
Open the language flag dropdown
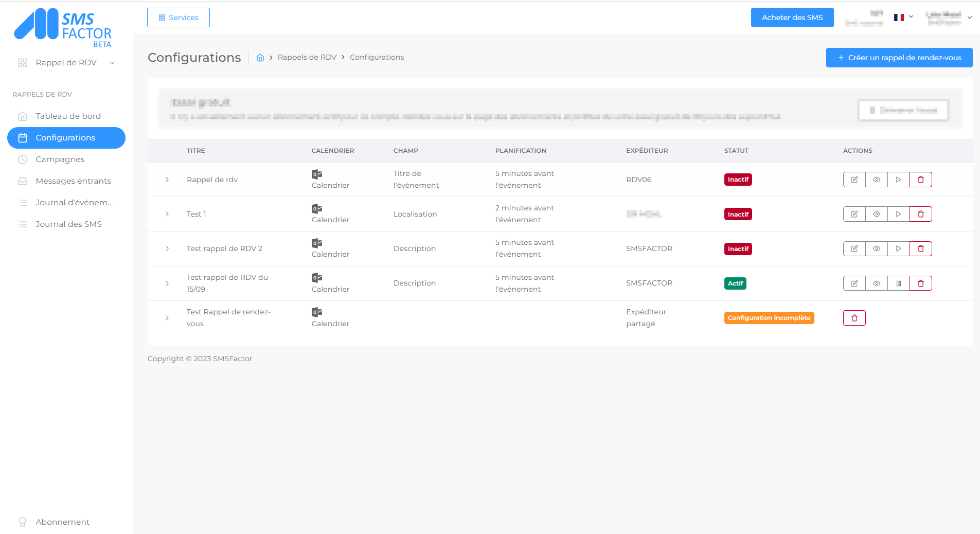[903, 17]
